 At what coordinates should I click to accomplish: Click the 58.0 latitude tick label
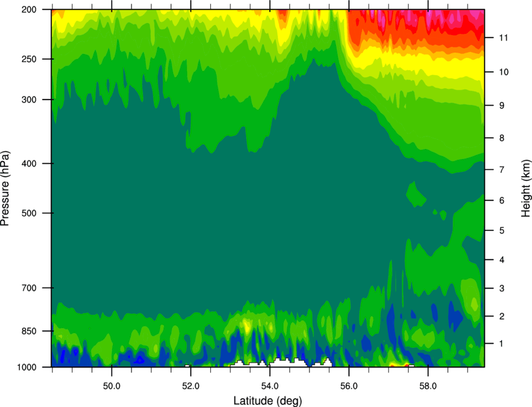tap(428, 386)
